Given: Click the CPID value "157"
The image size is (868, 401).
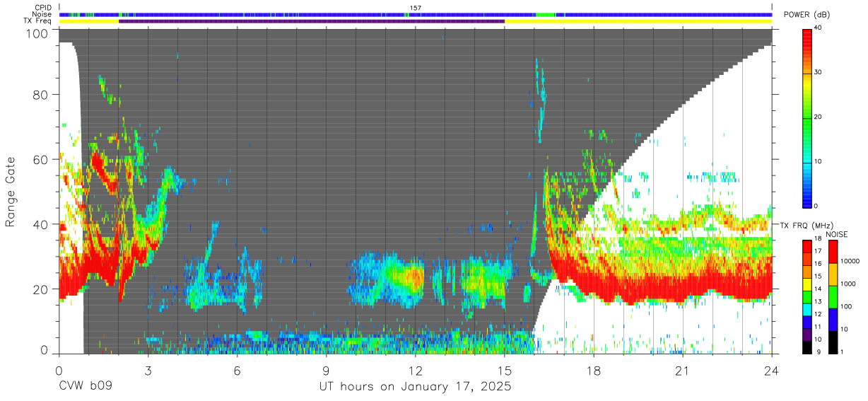Looking at the screenshot, I should 416,8.
